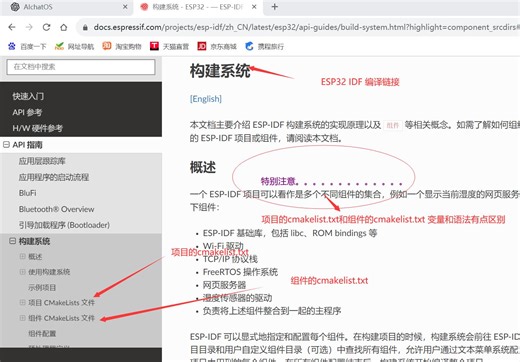Open Bluetooth® Overview page

coord(56,209)
